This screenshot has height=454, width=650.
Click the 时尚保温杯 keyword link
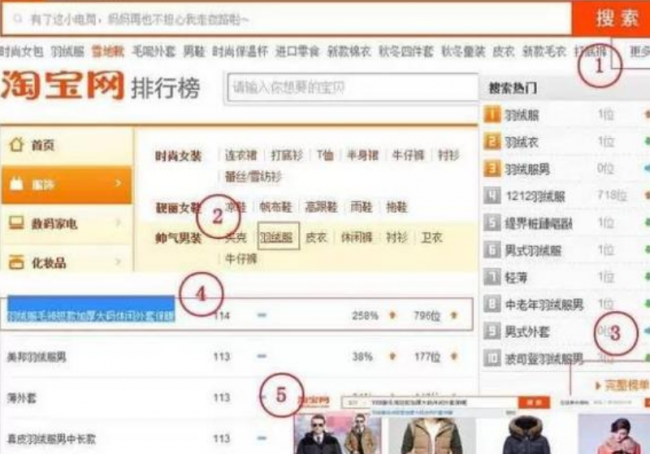click(240, 52)
